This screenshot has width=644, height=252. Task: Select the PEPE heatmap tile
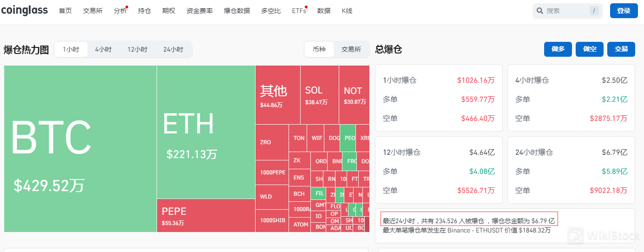(206, 215)
